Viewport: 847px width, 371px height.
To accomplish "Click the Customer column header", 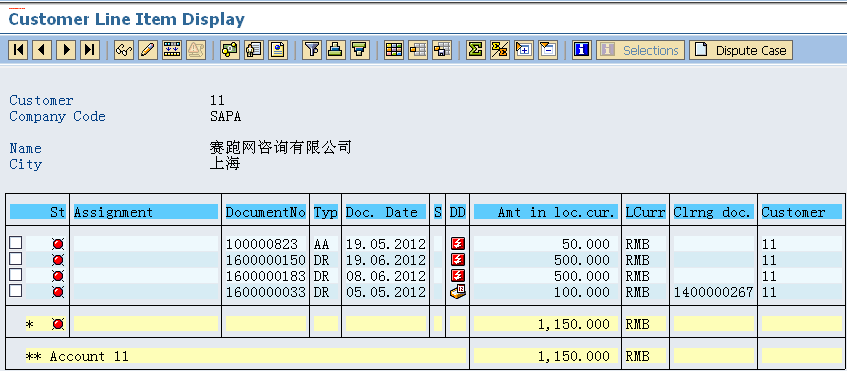I will click(x=802, y=212).
